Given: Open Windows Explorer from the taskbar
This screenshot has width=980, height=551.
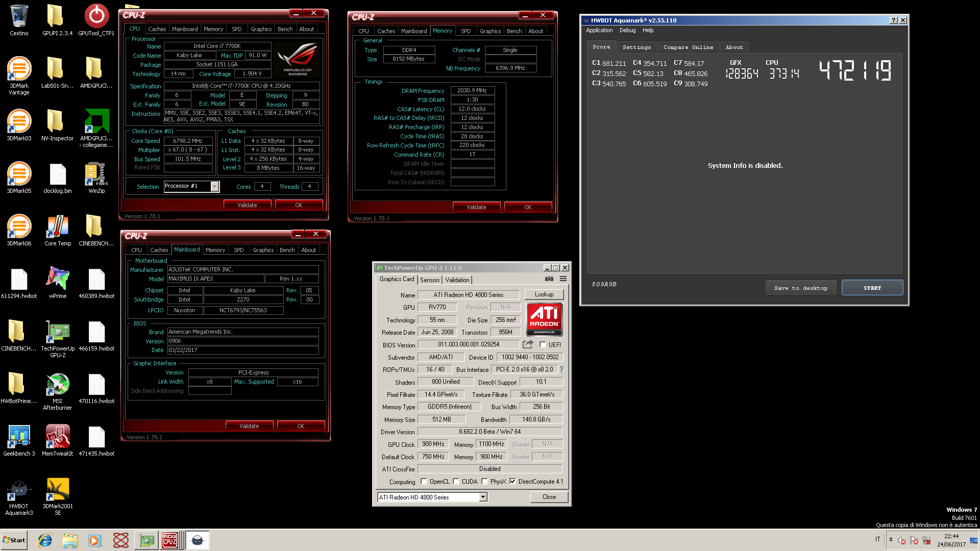Looking at the screenshot, I should click(70, 540).
